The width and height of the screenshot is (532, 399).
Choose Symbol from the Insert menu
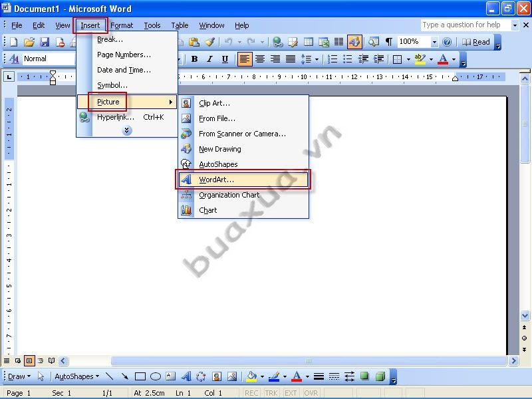pos(126,85)
